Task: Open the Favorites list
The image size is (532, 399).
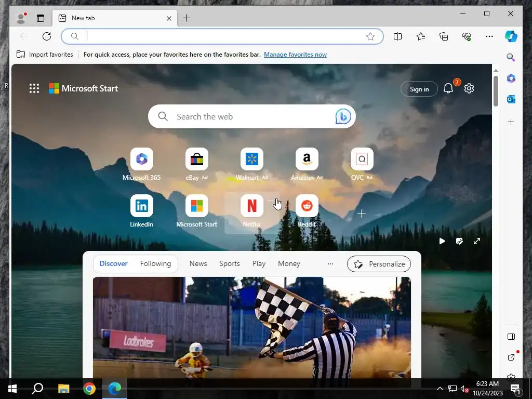Action: pyautogui.click(x=421, y=36)
